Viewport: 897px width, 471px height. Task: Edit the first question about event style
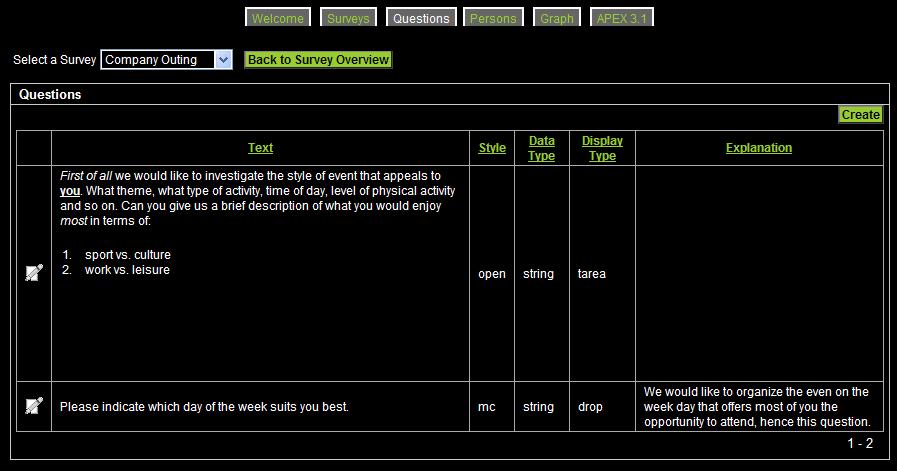coord(34,273)
